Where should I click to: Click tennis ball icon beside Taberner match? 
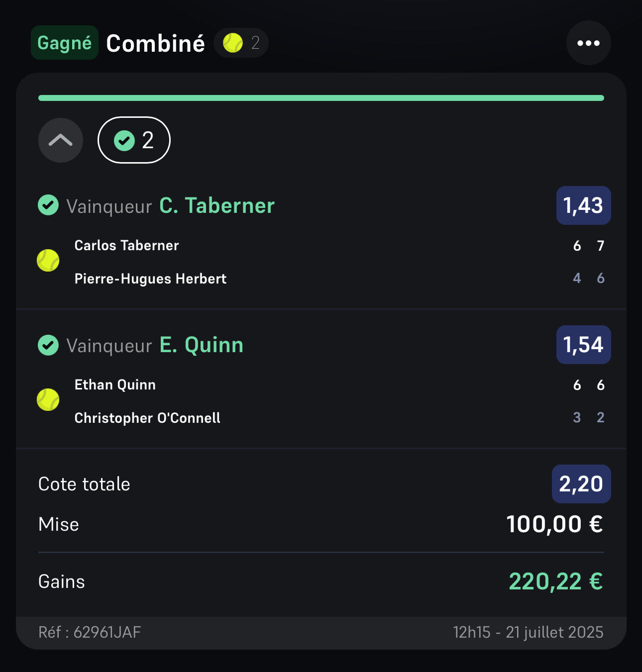click(x=48, y=261)
